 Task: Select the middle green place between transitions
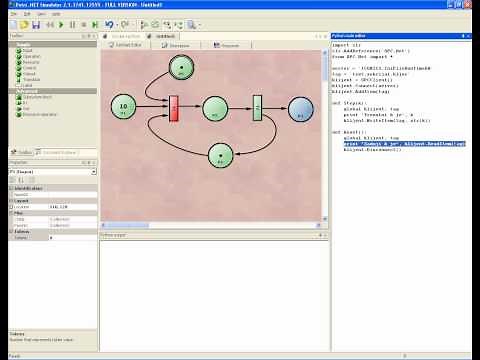point(215,109)
